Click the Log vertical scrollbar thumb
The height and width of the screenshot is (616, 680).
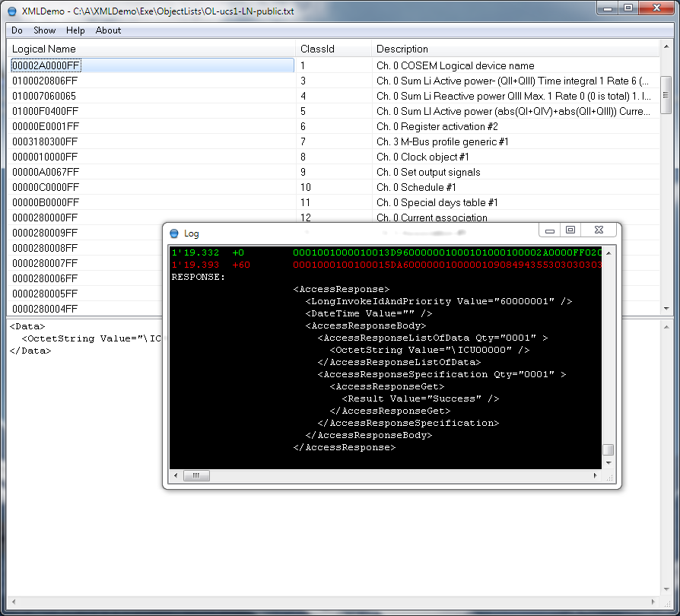click(x=608, y=450)
